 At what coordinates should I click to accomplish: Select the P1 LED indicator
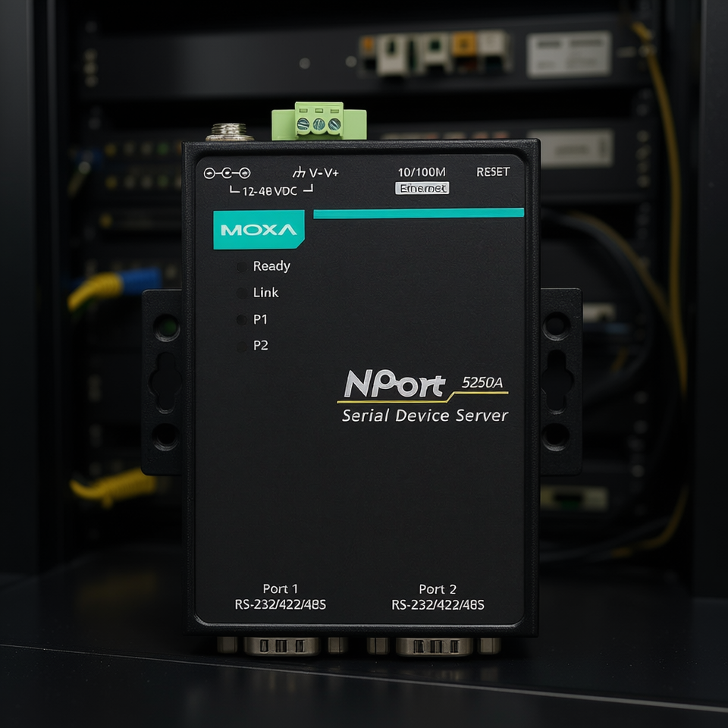click(x=241, y=319)
